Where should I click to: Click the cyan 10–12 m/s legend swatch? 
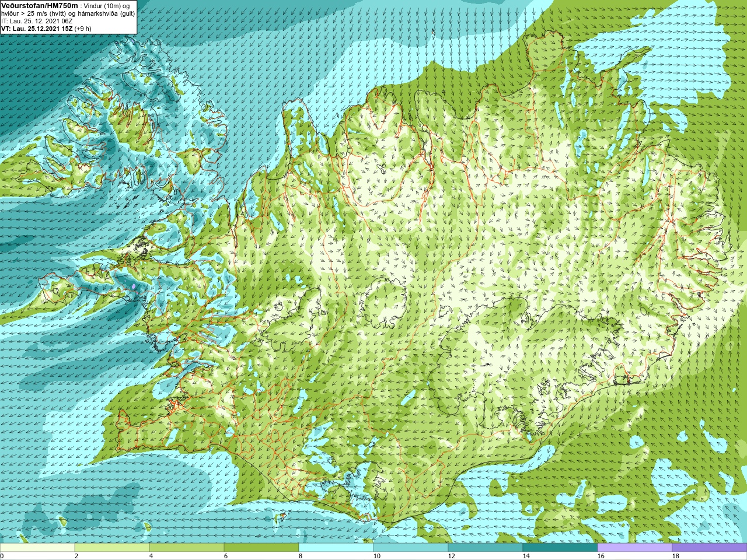(411, 548)
